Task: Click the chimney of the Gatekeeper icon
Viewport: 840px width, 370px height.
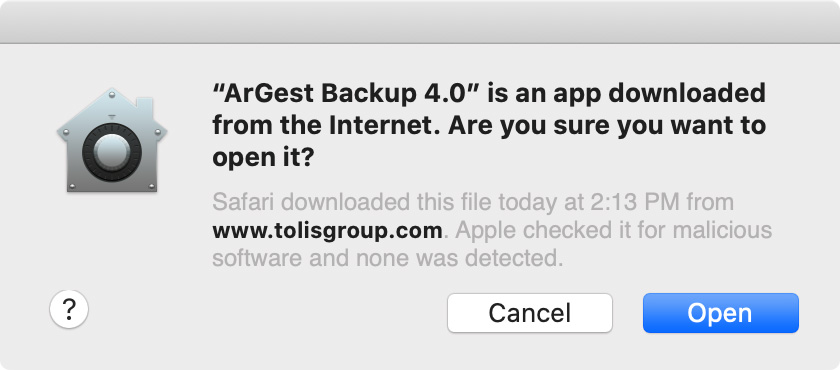Action: 145,110
